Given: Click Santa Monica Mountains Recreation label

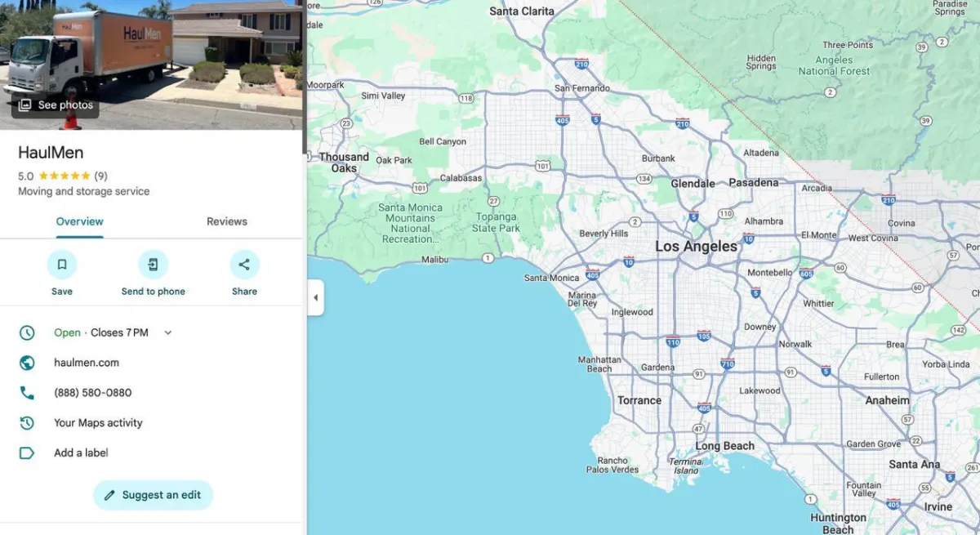Looking at the screenshot, I should [410, 224].
